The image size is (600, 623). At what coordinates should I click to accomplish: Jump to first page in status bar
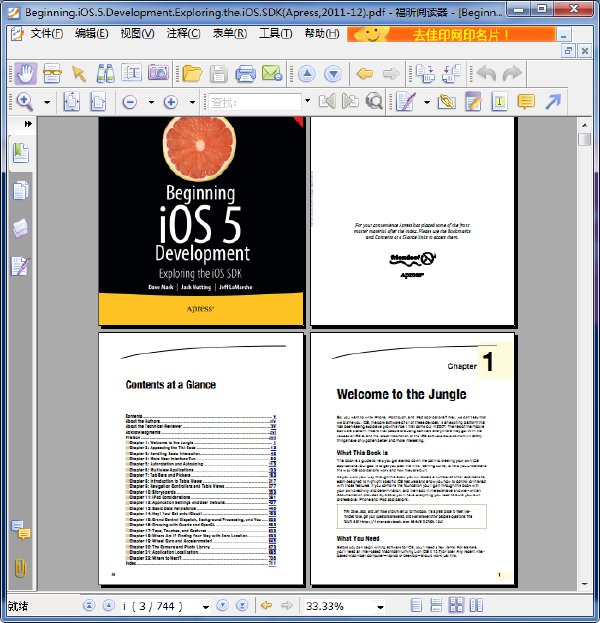89,606
